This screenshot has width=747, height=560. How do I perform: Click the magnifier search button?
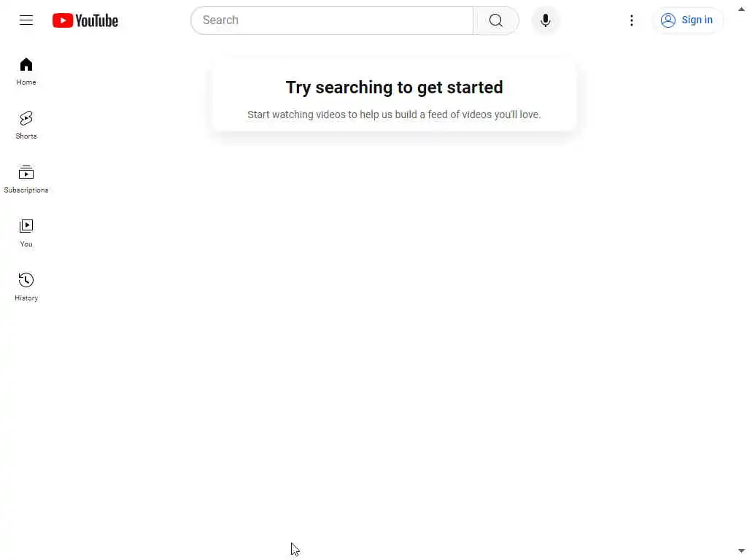pos(495,20)
